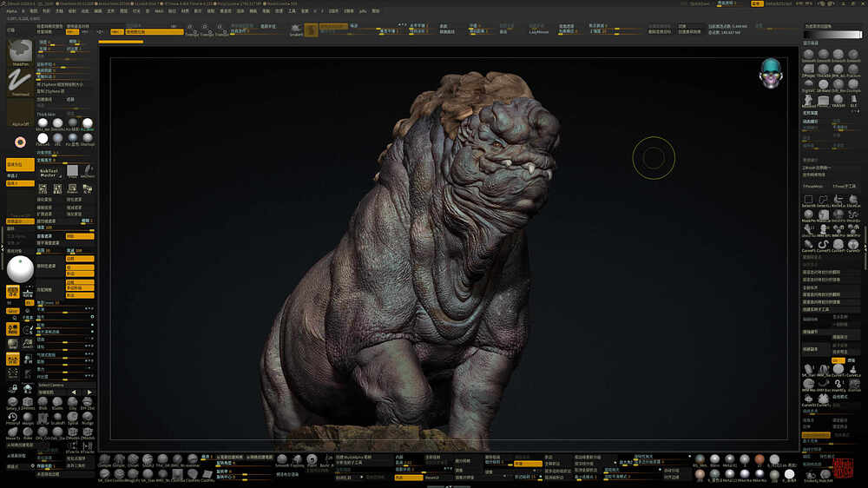Screen dimensions: 868x488
Task: Click the grayscale gradient bar atop right panel
Action: 832,35
